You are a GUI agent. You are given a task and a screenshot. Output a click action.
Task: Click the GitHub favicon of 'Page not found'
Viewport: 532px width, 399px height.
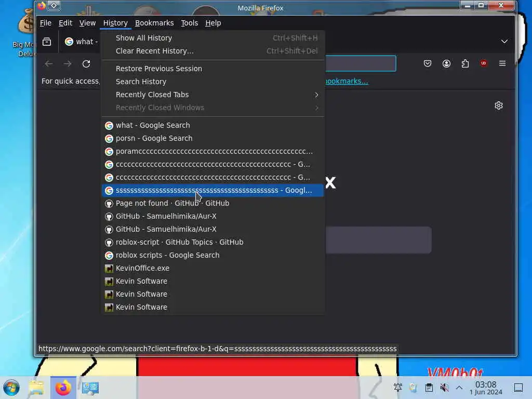pyautogui.click(x=109, y=204)
